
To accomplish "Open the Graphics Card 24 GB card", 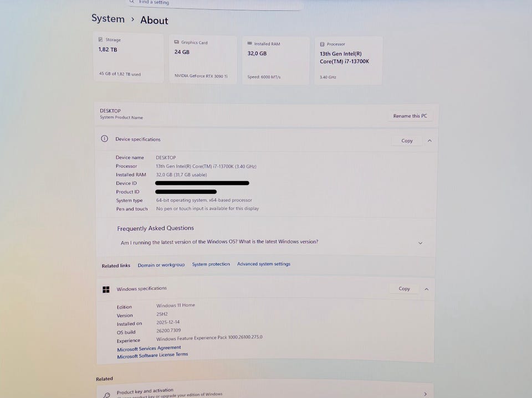I will pos(203,59).
